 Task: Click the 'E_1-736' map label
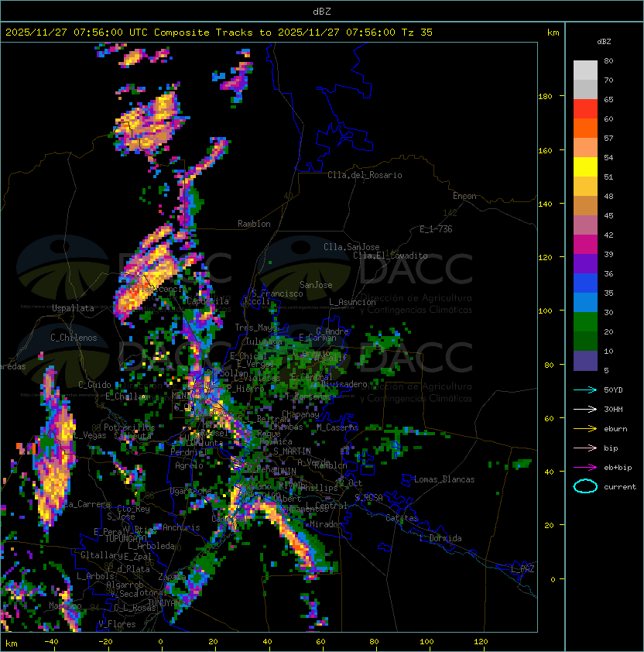[436, 229]
